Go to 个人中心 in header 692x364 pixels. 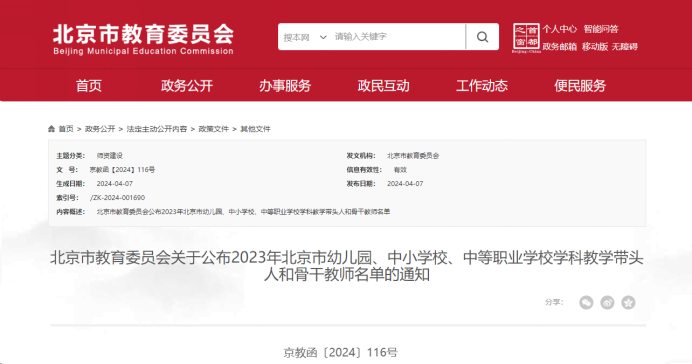tap(560, 29)
